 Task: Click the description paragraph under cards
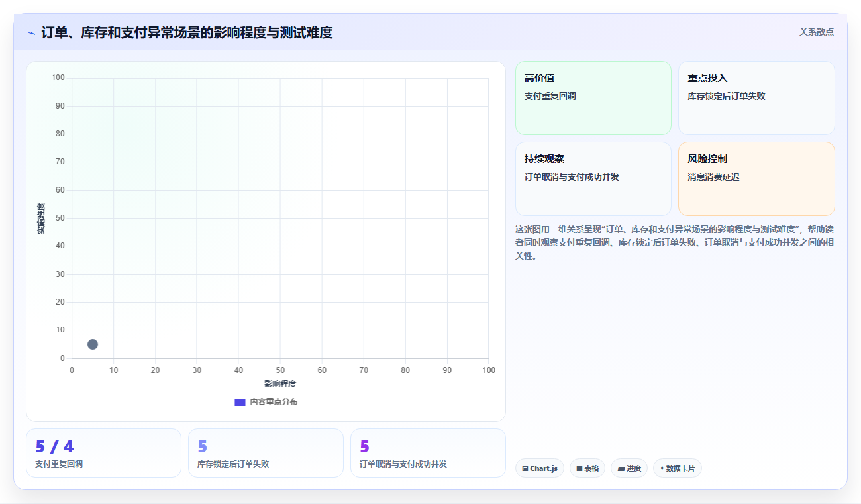(674, 242)
